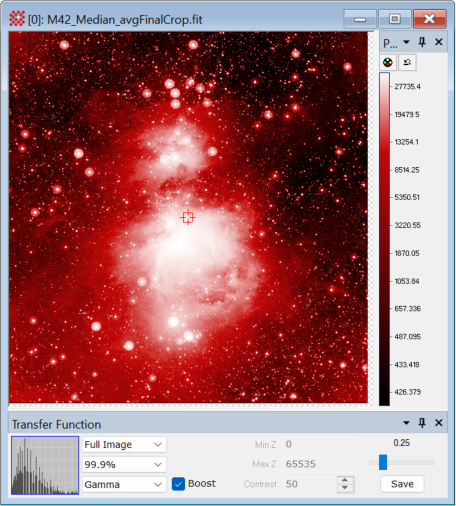Close the Transfer Function pane
Viewport: 456px width, 506px height.
point(439,423)
